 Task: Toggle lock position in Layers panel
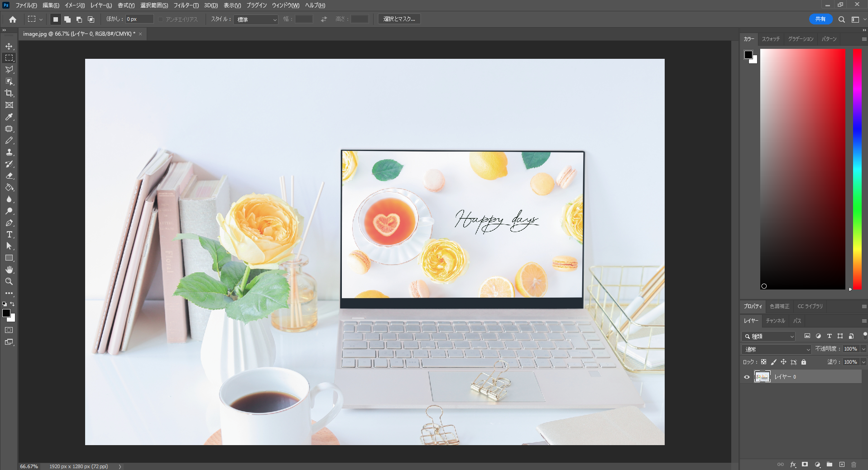783,362
